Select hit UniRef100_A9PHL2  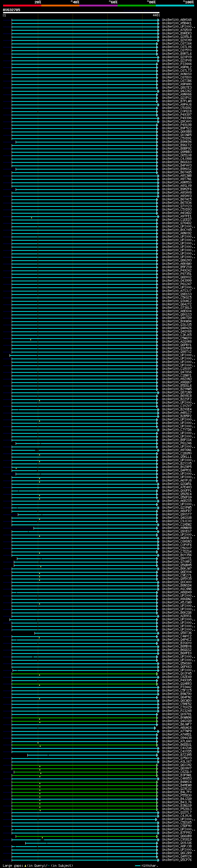click(177, 67)
